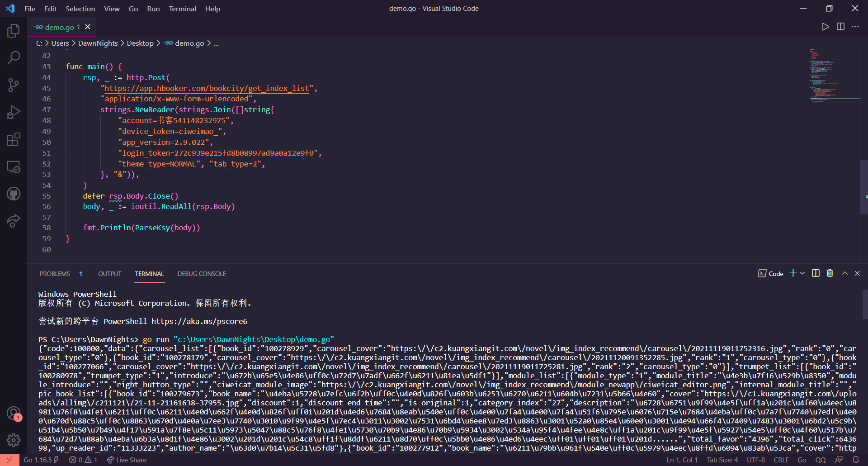Open the Extensions view icon
868x466 pixels.
pos(14,139)
